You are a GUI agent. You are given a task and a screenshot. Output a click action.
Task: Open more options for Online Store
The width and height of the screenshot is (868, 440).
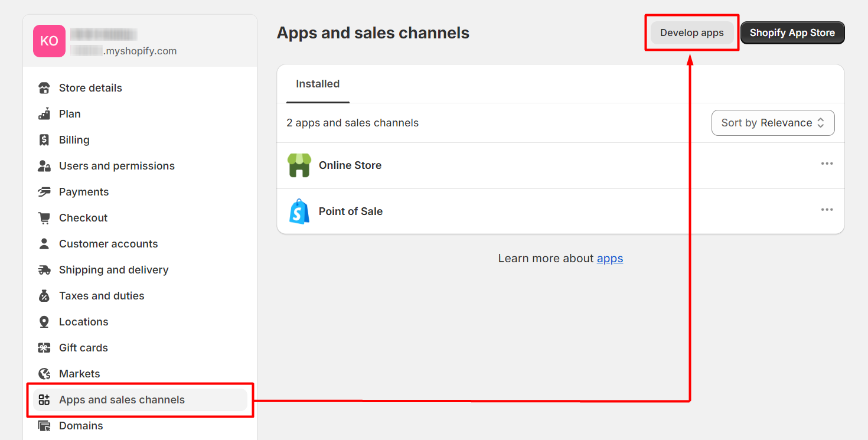pos(827,164)
